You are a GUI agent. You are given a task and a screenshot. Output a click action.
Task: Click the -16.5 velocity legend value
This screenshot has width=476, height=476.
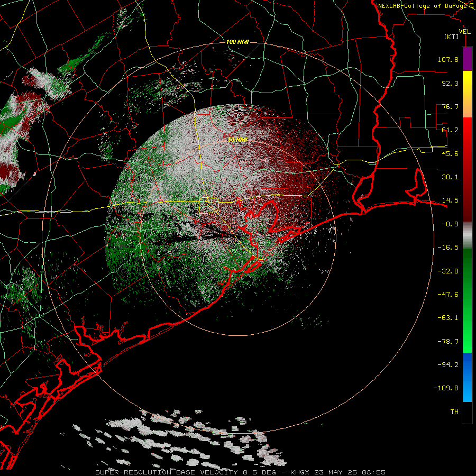[448, 248]
